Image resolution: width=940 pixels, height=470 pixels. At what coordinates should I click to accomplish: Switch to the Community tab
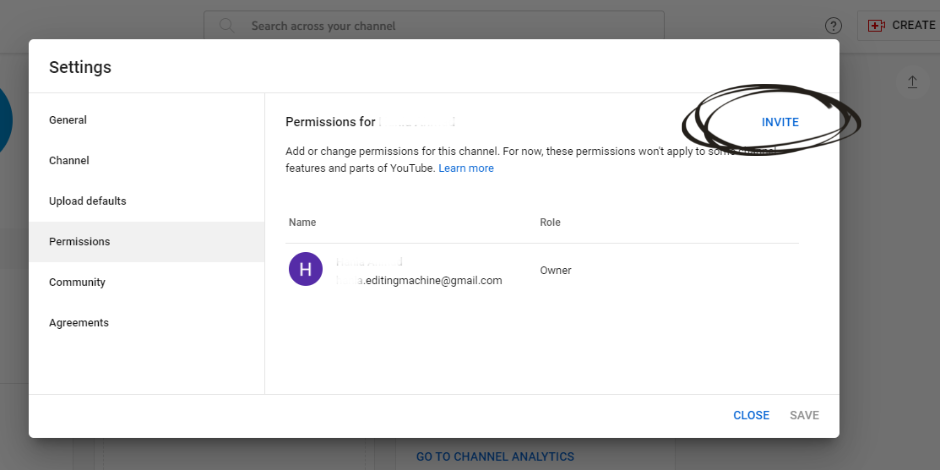point(147,282)
